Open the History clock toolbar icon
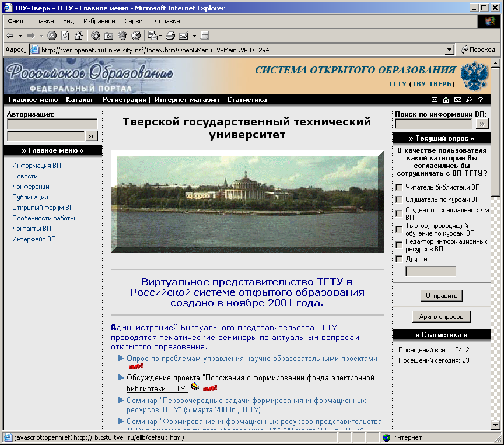Screen dimensions: 504x445 136,36
